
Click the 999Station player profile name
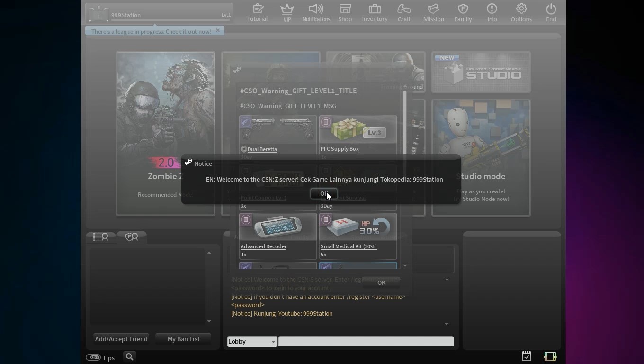coord(126,15)
